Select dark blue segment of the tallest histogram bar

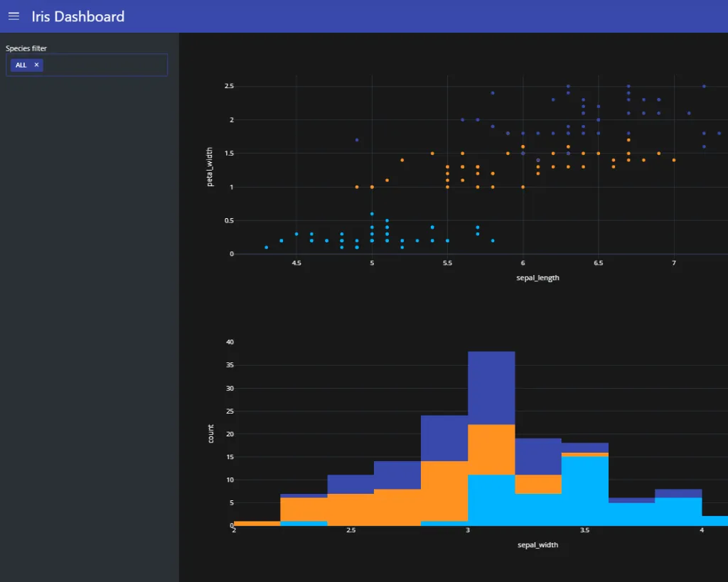[491, 387]
